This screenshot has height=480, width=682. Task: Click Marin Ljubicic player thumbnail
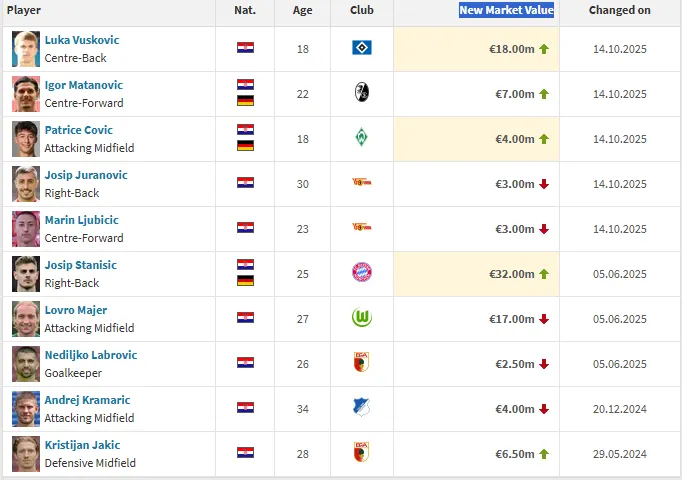coord(26,228)
